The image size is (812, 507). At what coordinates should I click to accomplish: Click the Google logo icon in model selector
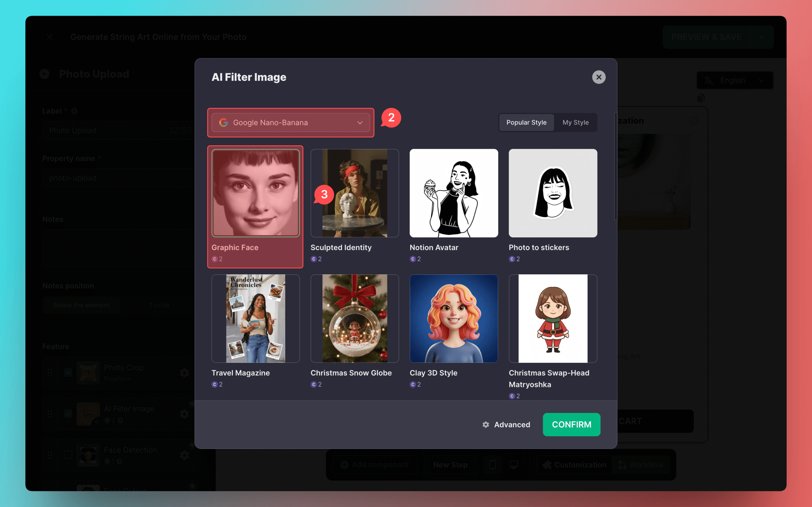tap(224, 123)
